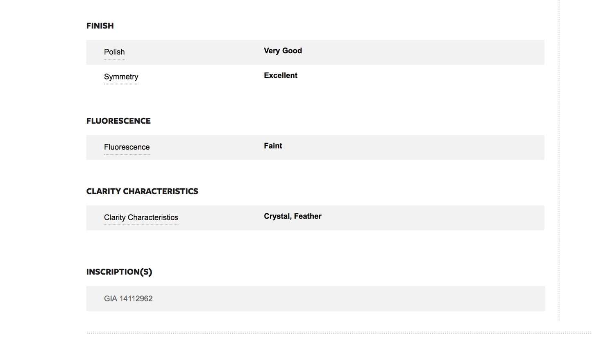Open the Symmetry term definition link
This screenshot has height=364, width=592.
(121, 77)
